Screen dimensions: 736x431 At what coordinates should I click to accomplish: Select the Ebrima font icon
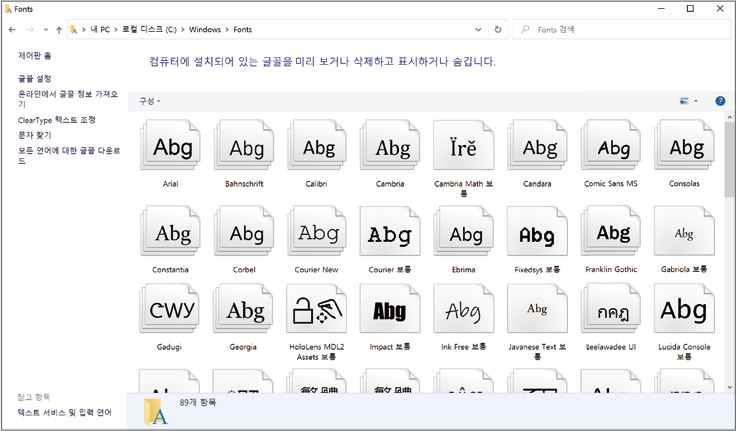[464, 231]
